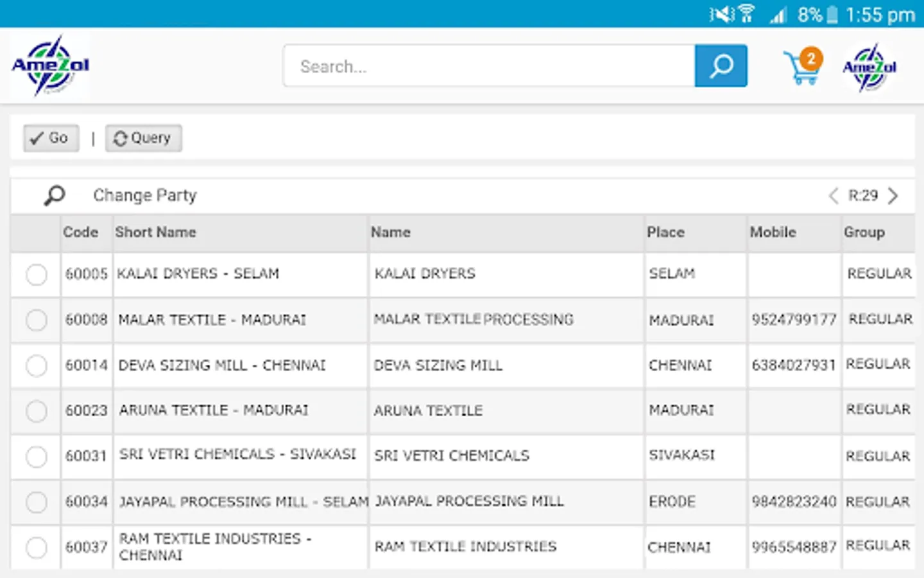Select radio button for code 60008
924x578 pixels.
pyautogui.click(x=37, y=320)
